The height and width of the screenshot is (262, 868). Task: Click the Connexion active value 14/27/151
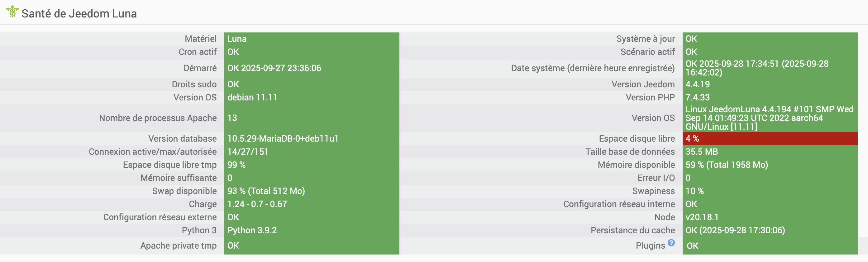click(x=248, y=152)
